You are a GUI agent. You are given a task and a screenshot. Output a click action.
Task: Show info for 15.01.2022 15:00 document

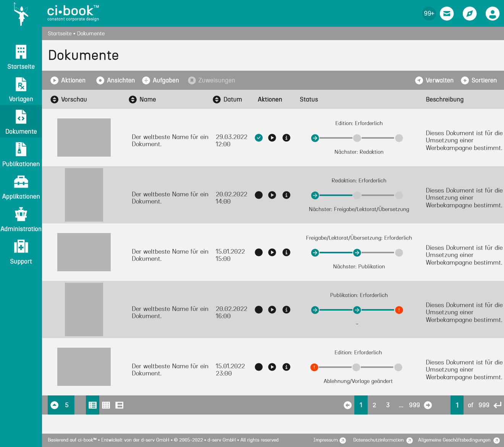(286, 252)
